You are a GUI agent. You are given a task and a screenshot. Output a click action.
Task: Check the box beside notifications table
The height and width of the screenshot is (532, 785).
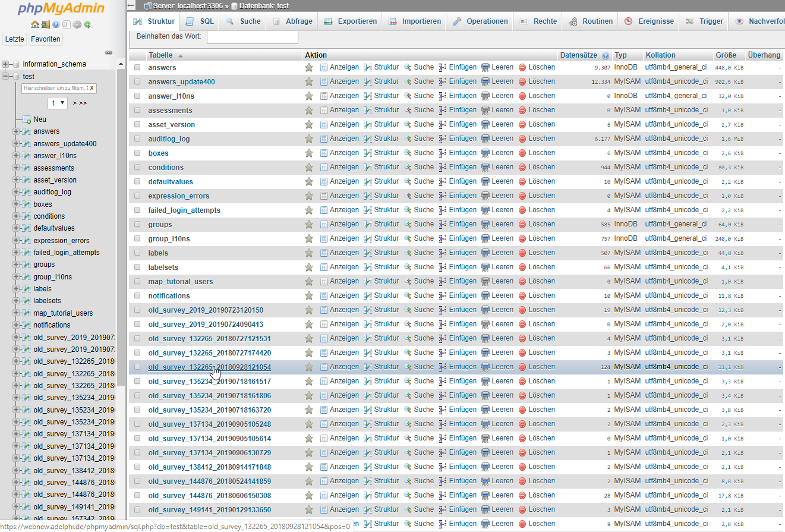pyautogui.click(x=137, y=296)
